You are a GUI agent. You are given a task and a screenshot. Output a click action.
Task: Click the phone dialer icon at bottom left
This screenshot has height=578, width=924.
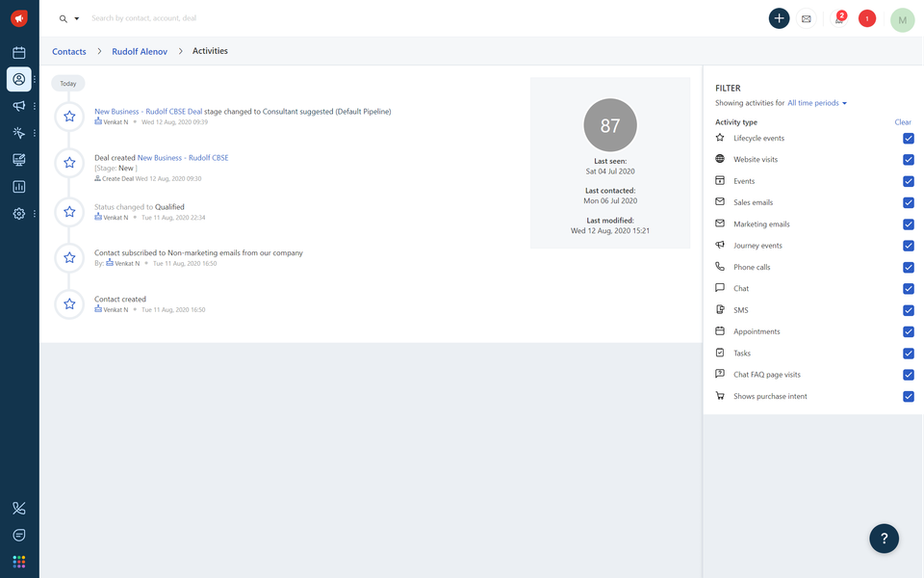point(18,508)
